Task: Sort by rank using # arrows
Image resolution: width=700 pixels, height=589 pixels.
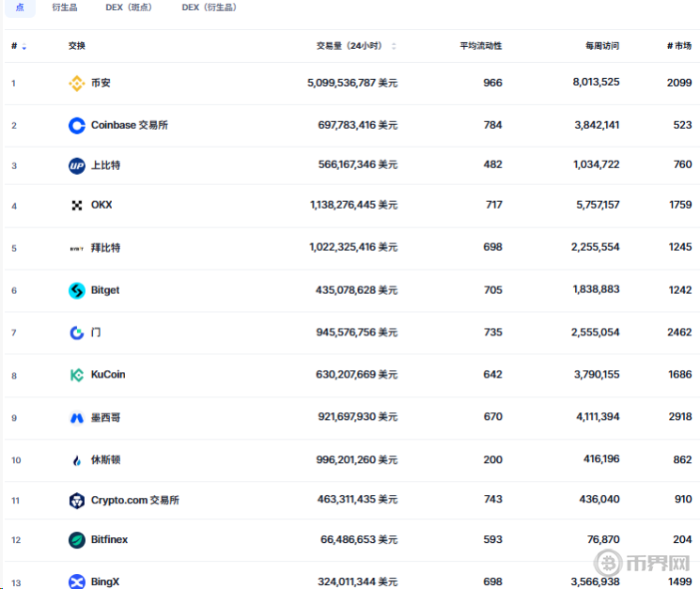Action: 24,46
